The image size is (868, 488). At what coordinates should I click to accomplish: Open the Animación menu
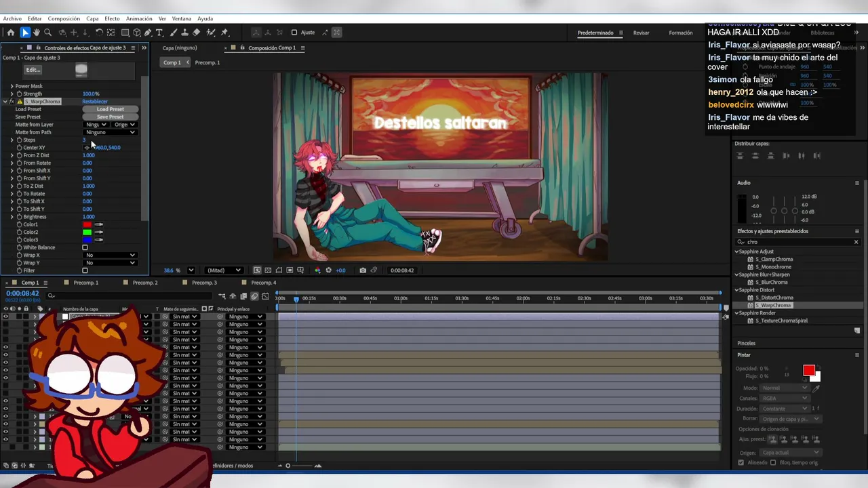(x=139, y=19)
